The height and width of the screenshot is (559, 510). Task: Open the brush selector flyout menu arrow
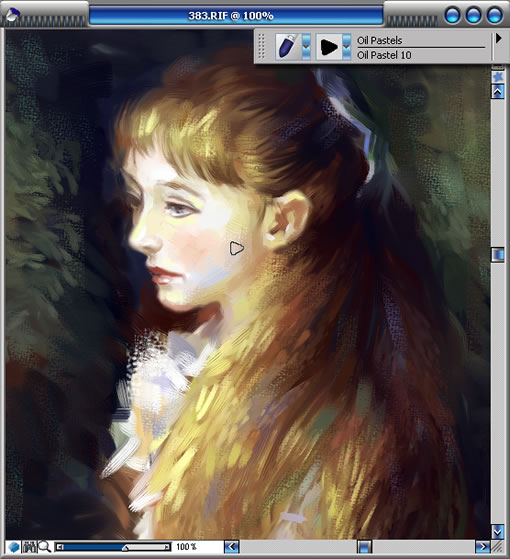pos(499,38)
